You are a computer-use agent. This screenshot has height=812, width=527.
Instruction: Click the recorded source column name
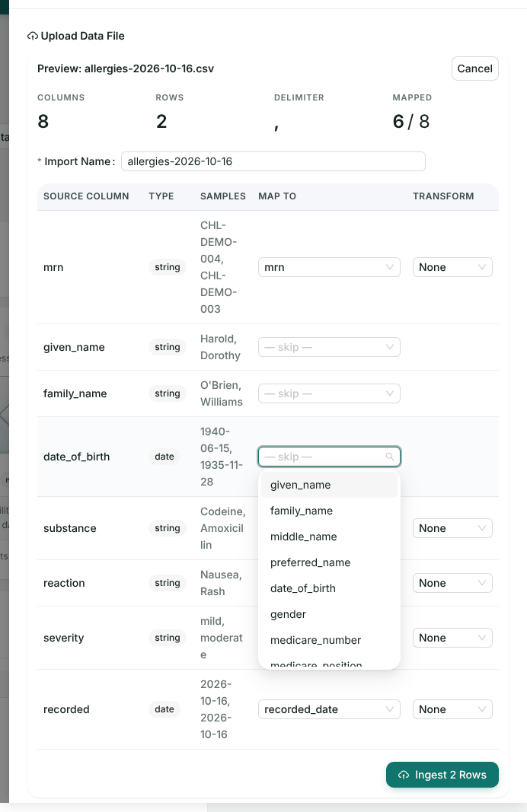(66, 709)
